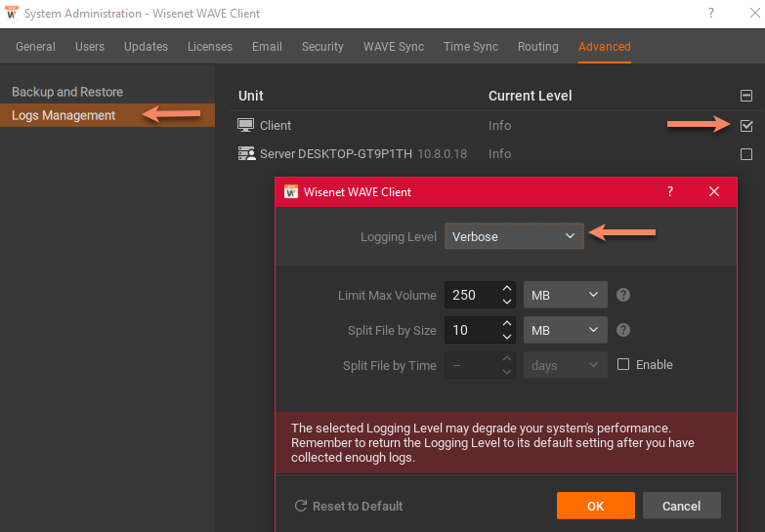Image resolution: width=765 pixels, height=532 pixels.
Task: Open Split File by Time days dropdown
Action: coord(566,365)
